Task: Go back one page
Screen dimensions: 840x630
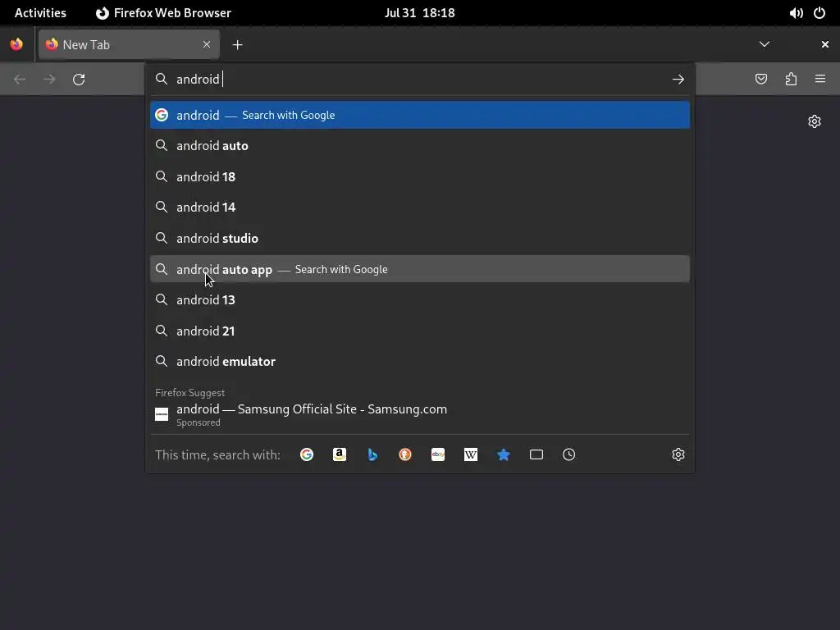Action: click(x=20, y=80)
